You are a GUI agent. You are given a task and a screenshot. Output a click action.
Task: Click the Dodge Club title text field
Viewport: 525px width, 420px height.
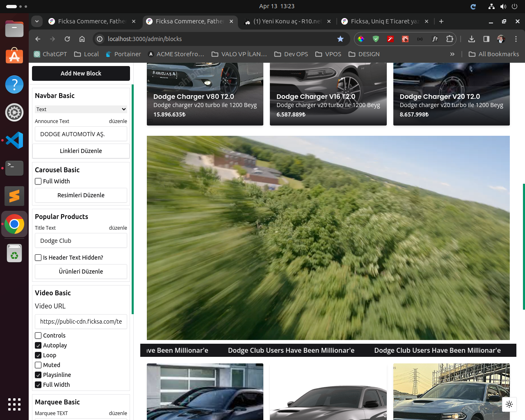(81, 241)
